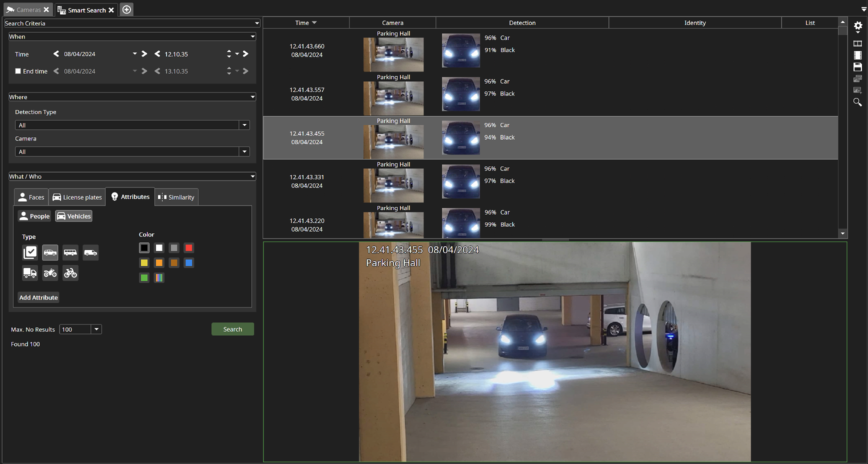The height and width of the screenshot is (464, 868).
Task: Select the motorcycle vehicle type icon
Action: [x=50, y=273]
